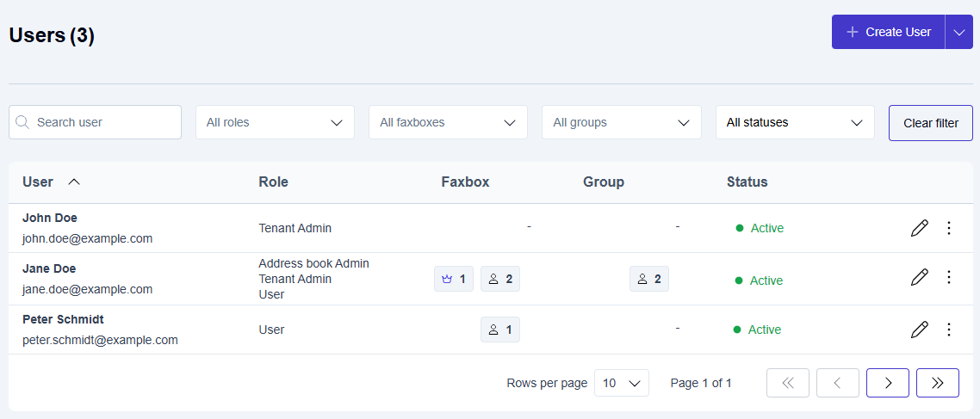
Task: Go to the previous page
Action: pyautogui.click(x=838, y=383)
